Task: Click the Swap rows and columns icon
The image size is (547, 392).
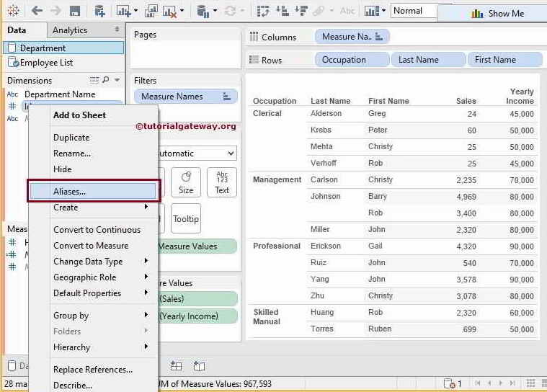Action: pos(263,11)
